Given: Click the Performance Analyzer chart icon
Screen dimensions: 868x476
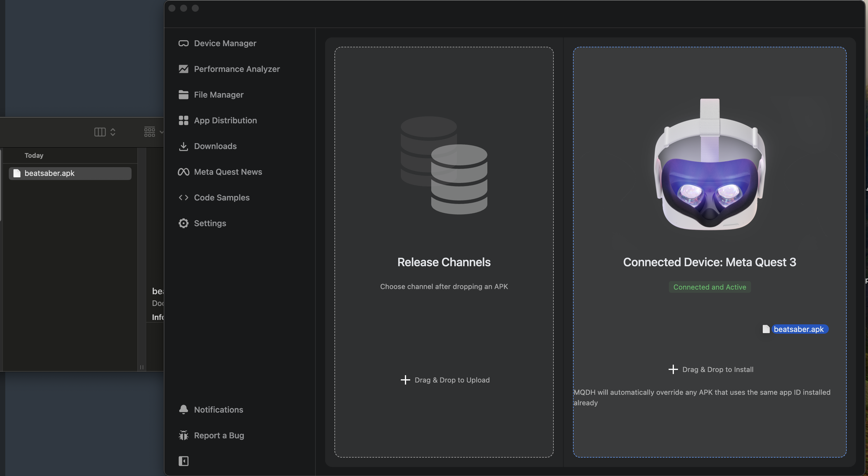Looking at the screenshot, I should click(x=183, y=69).
